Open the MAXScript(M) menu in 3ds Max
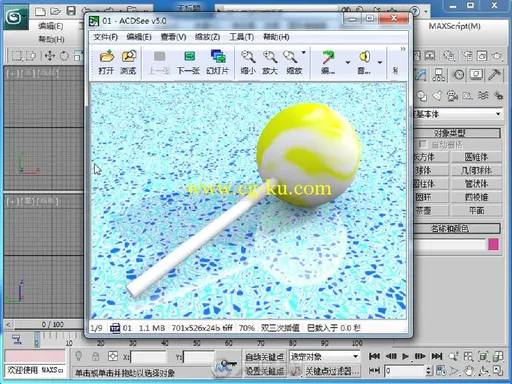Image resolution: width=512 pixels, height=384 pixels. click(x=454, y=26)
